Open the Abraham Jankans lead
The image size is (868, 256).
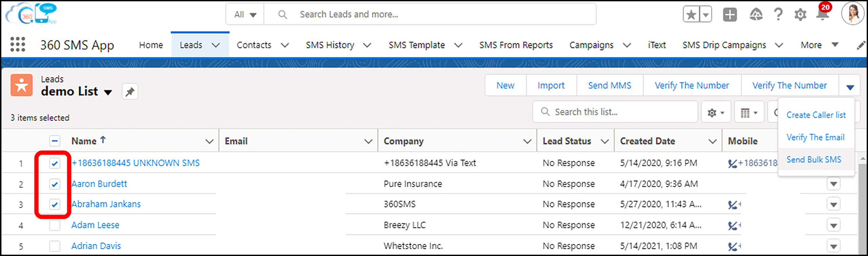(x=106, y=204)
